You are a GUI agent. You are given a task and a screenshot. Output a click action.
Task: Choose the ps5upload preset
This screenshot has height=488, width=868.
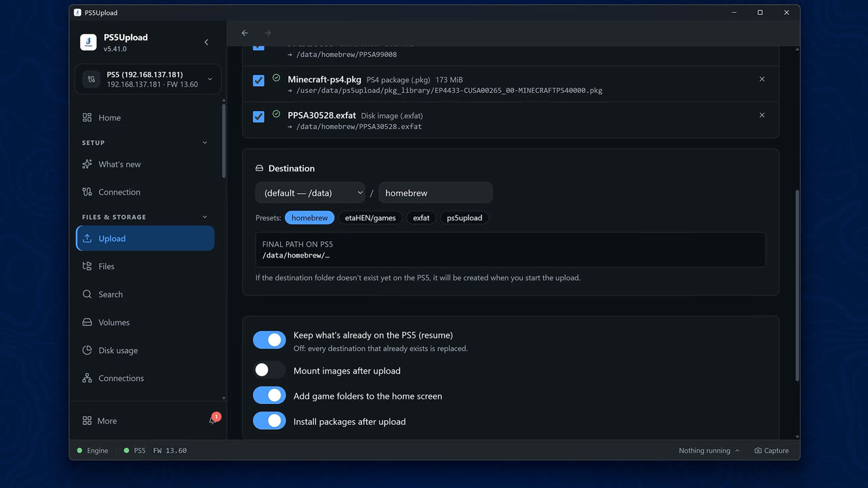[465, 218]
